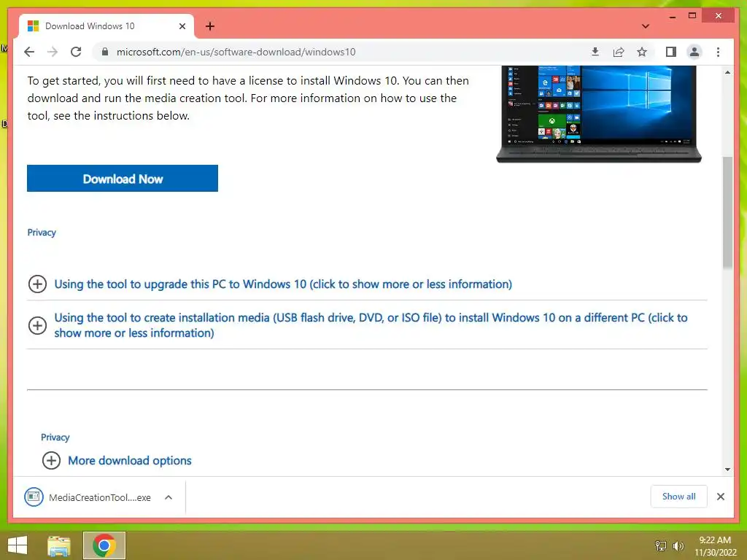This screenshot has width=747, height=560.
Task: Open File Explorer from taskbar
Action: tap(59, 545)
